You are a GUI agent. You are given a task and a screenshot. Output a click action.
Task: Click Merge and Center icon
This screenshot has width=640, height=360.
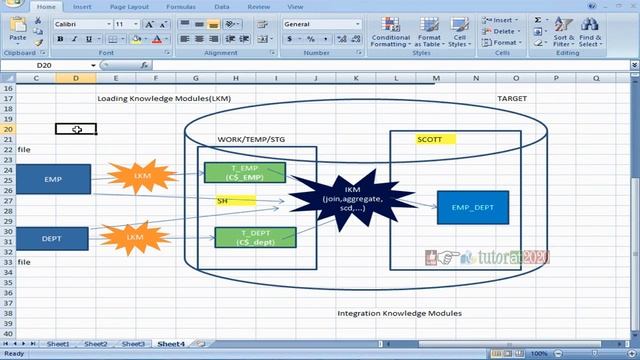[x=262, y=39]
